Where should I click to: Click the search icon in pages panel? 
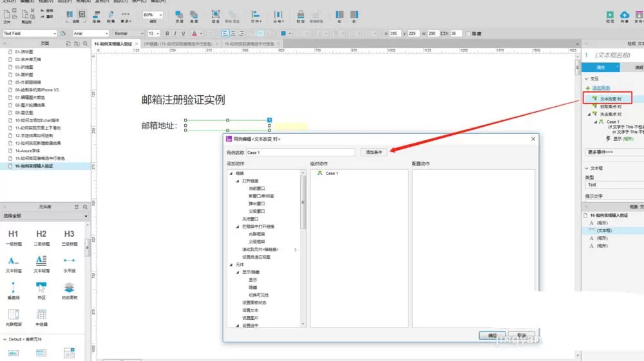86,44
